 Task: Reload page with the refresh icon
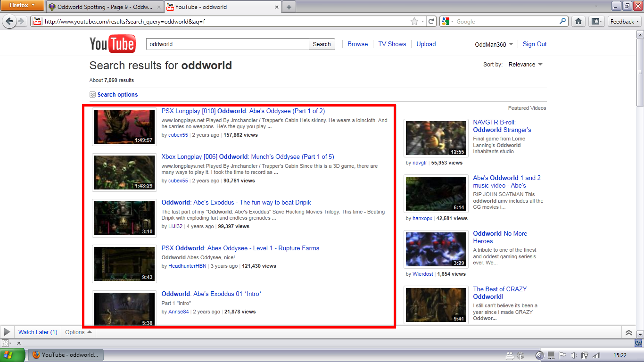point(431,22)
